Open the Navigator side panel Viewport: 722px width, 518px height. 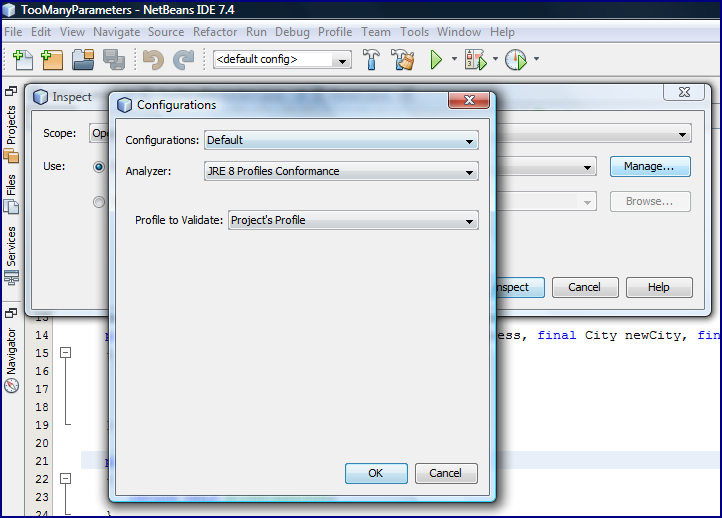pyautogui.click(x=12, y=360)
